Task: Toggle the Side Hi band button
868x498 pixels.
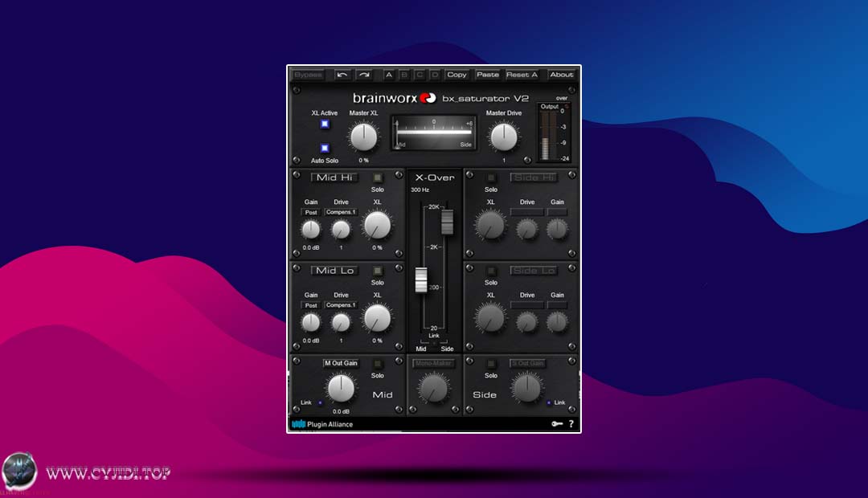Action: click(x=534, y=178)
